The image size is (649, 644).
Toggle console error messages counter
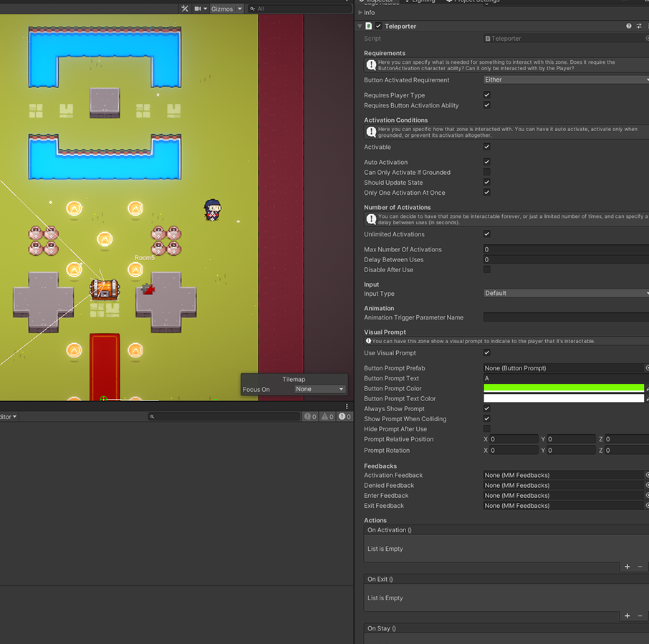pos(345,417)
